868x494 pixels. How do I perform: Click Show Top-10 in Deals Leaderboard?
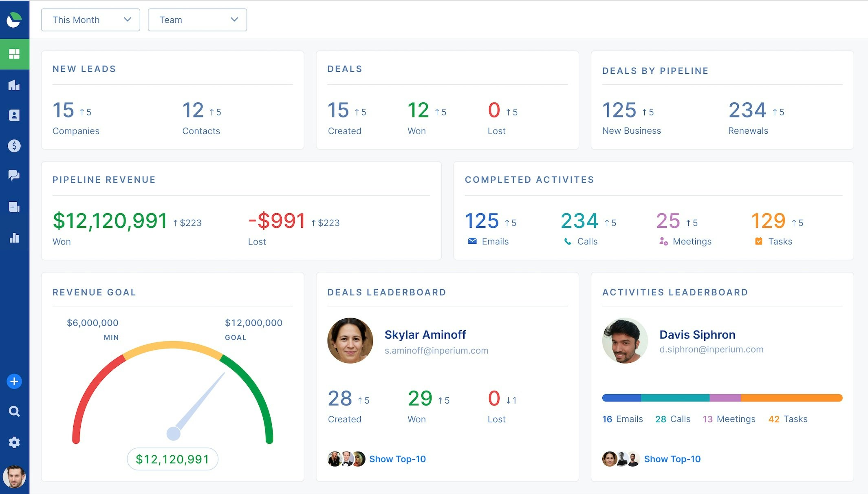click(x=397, y=459)
